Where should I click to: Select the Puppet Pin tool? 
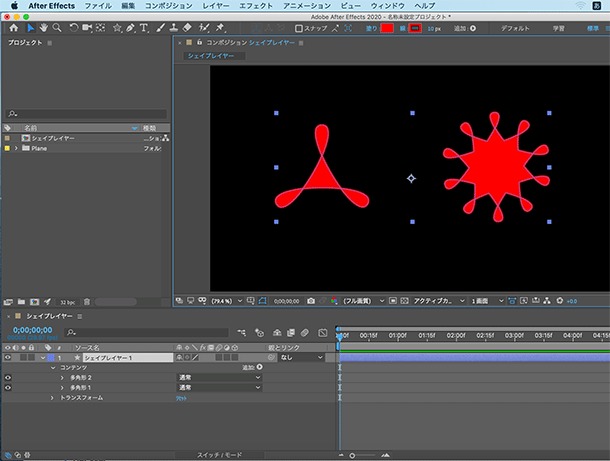point(220,28)
